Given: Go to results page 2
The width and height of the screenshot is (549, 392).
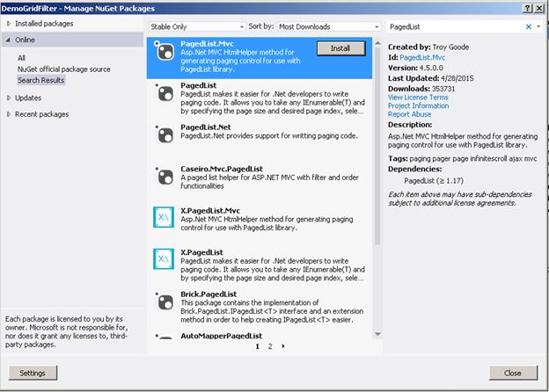Looking at the screenshot, I should (270, 346).
